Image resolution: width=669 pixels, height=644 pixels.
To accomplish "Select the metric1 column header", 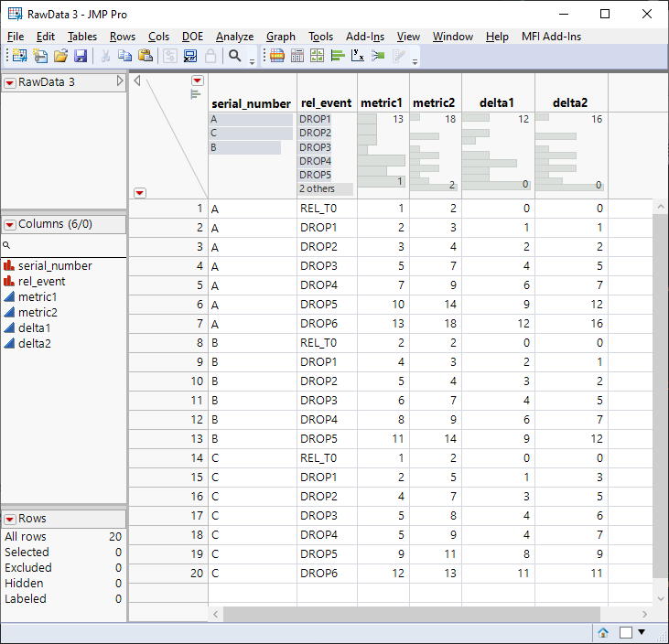I will coord(383,103).
